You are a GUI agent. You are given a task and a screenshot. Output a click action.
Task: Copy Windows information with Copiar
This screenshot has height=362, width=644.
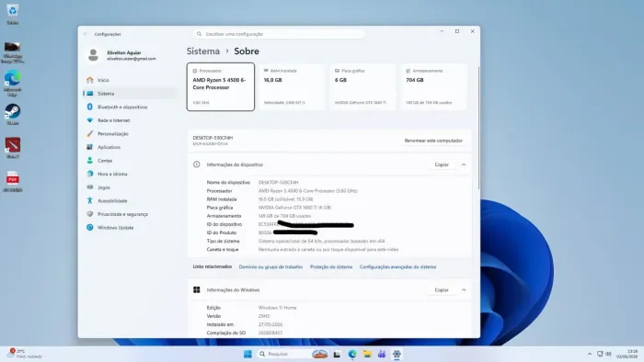coord(442,289)
